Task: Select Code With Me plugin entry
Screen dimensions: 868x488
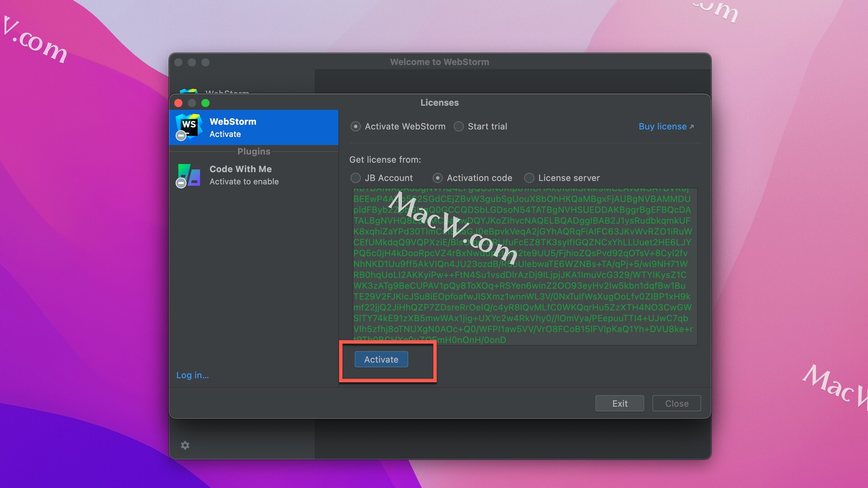Action: pos(254,175)
